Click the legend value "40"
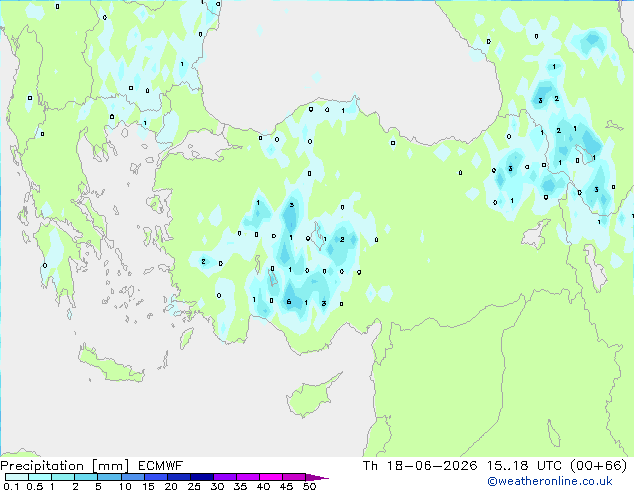The image size is (634, 490). point(263,486)
